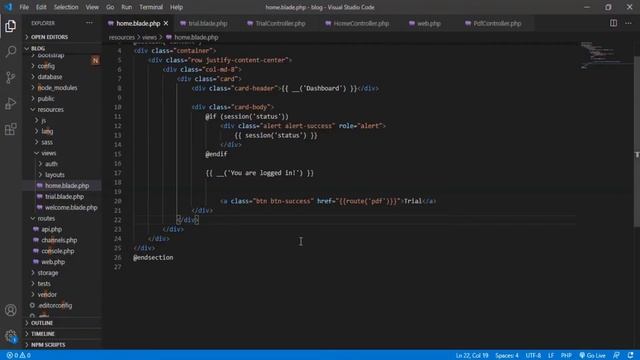Open the Help menu
The width and height of the screenshot is (640, 360).
176,7
